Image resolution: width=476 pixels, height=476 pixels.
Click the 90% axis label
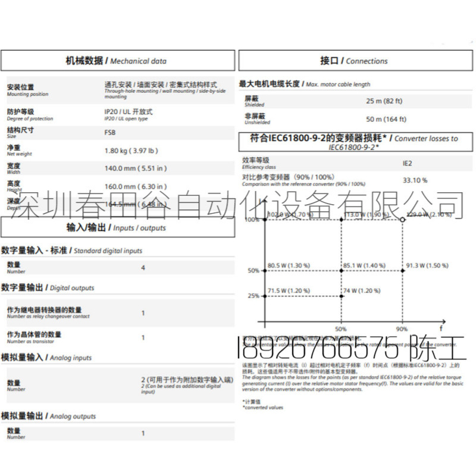404,327
